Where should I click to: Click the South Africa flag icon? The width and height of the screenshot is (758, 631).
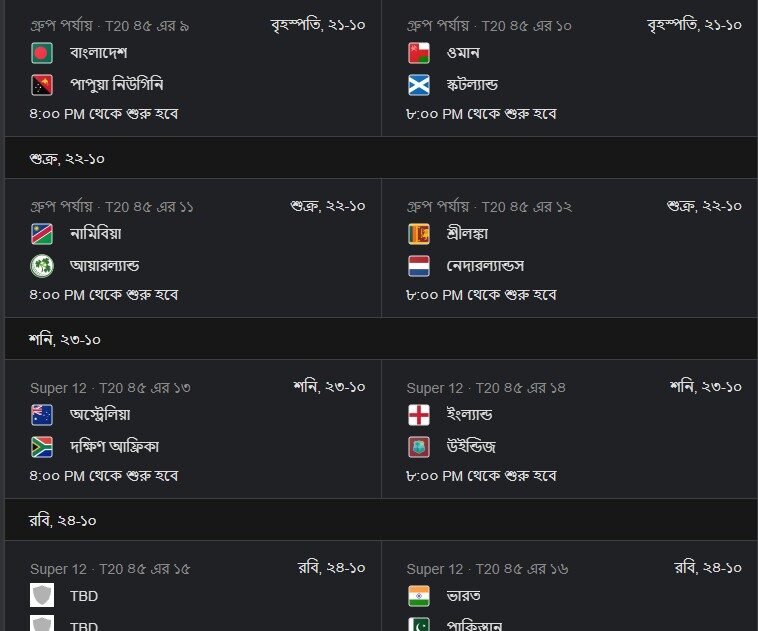(42, 447)
